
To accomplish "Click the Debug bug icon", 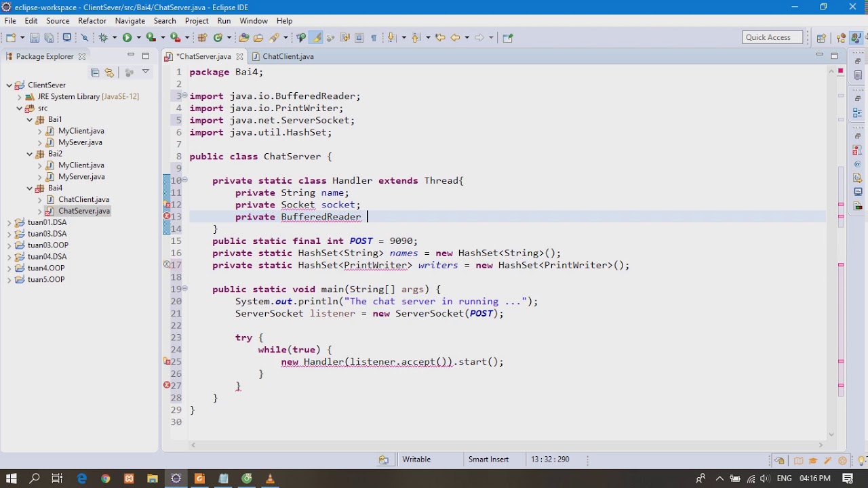I will click(103, 38).
